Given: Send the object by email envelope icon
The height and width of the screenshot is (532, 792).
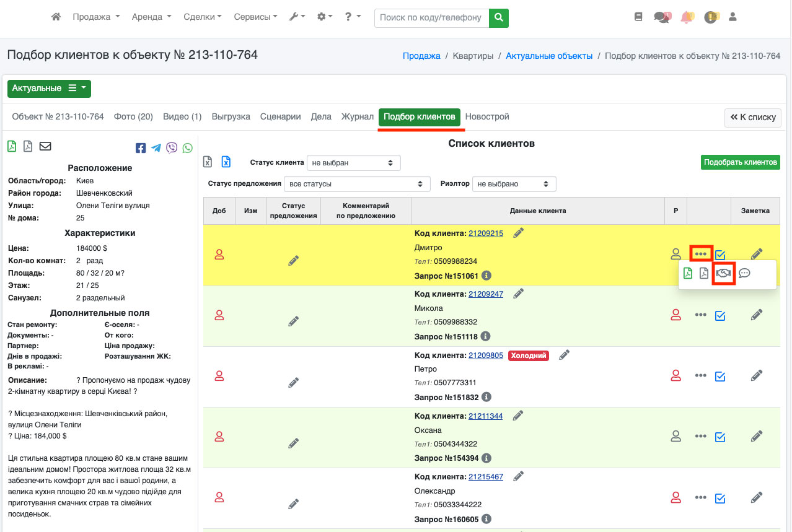Looking at the screenshot, I should 45,147.
